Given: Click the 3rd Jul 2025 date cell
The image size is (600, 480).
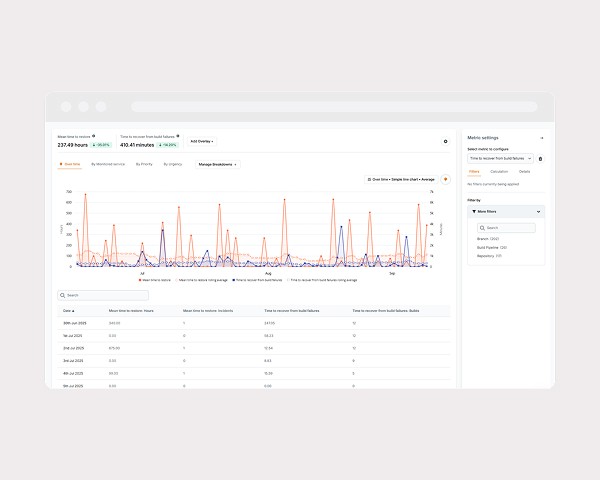Looking at the screenshot, I should click(73, 361).
